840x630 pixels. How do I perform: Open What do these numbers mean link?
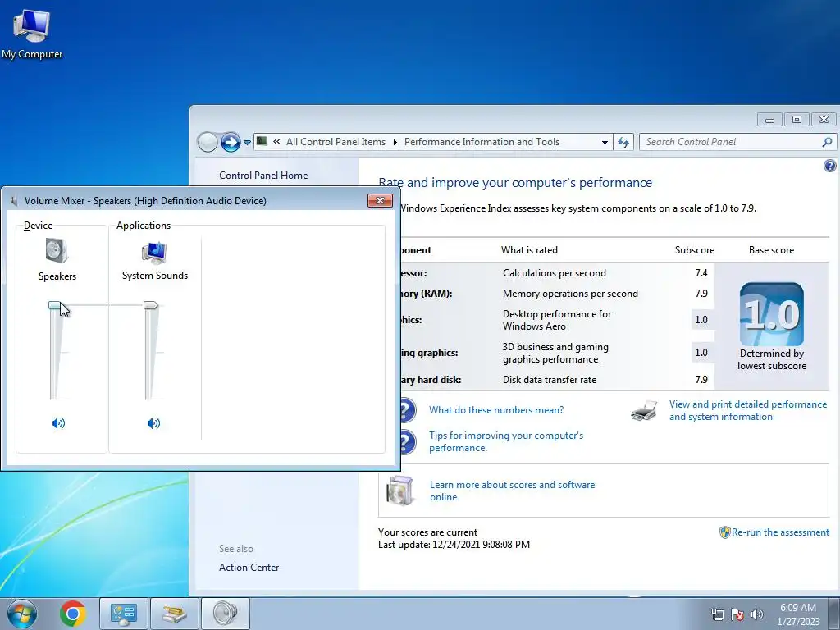tap(496, 410)
